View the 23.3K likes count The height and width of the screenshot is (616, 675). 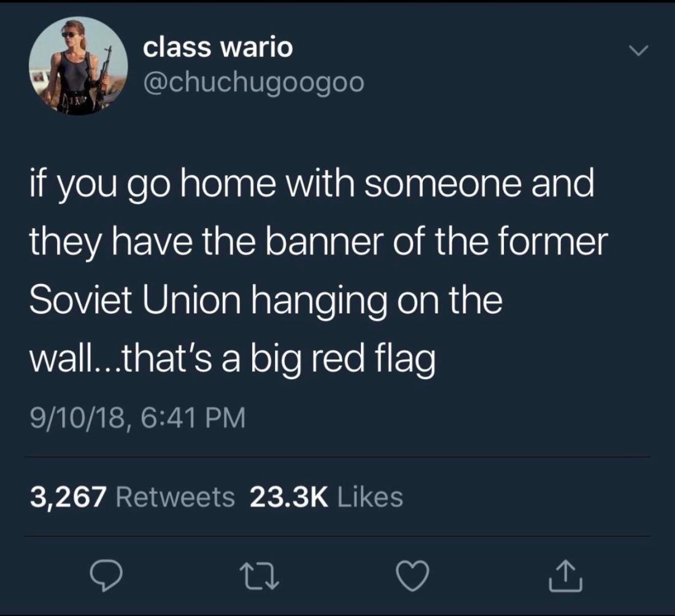[289, 497]
